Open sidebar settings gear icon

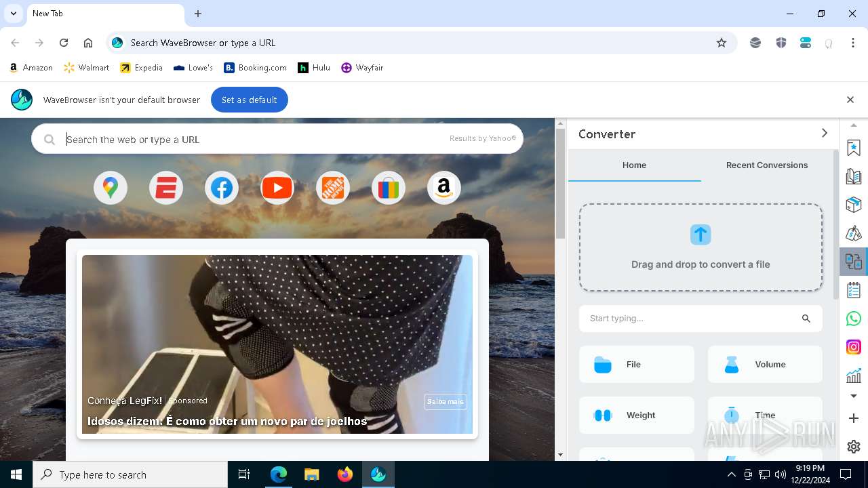point(854,447)
